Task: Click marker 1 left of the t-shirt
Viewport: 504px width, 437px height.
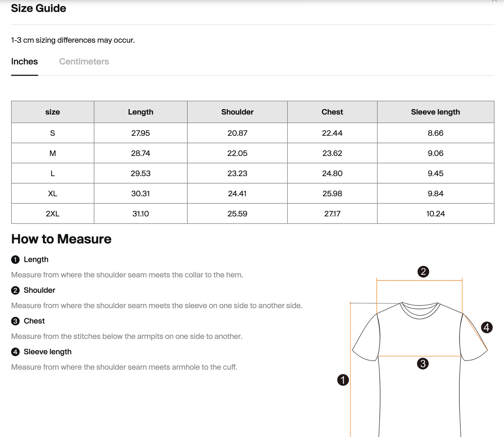Action: coord(343,380)
